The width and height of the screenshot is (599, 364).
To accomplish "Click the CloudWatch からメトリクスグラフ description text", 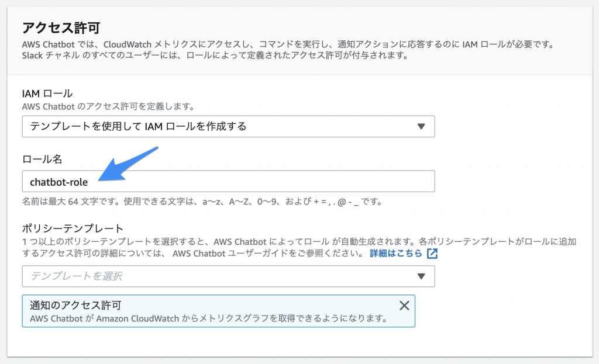I will [209, 318].
